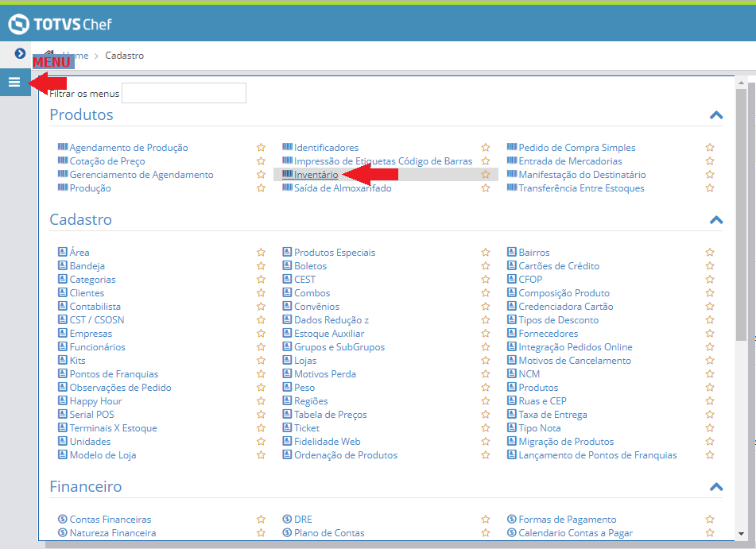This screenshot has width=756, height=549.
Task: Click barcode icon beside Entrada de Mercadorias
Action: 512,160
